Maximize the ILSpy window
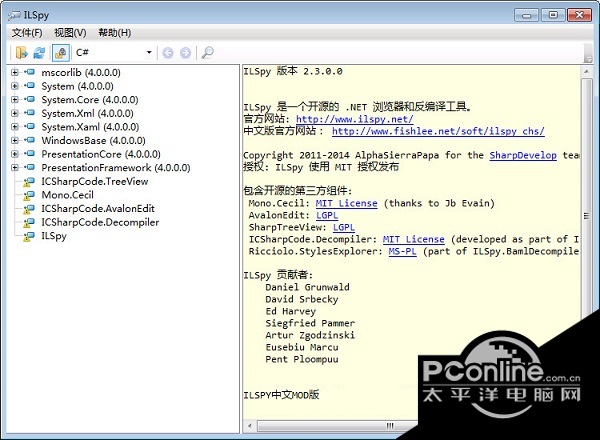Image resolution: width=600 pixels, height=440 pixels. point(553,15)
